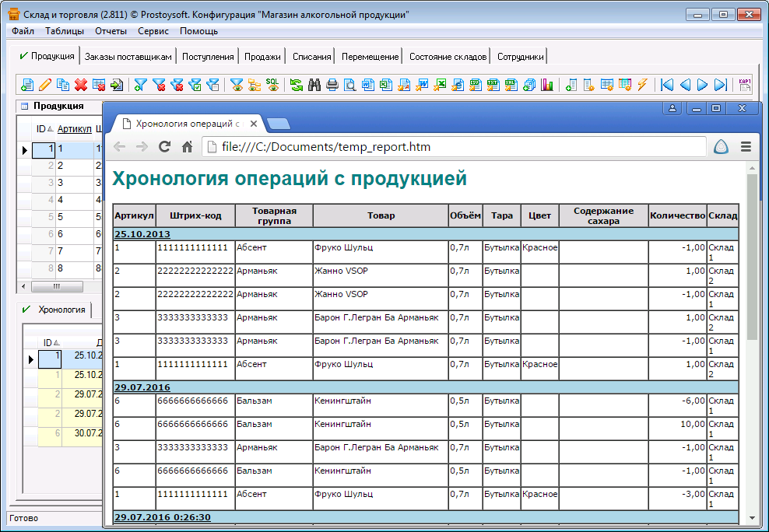Click the report's vertical scrollbar down arrow
The image size is (769, 532).
[752, 518]
